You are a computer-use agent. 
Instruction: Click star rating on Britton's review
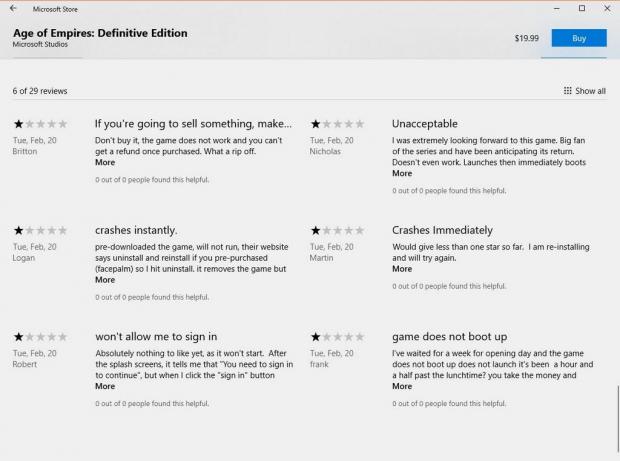coord(40,124)
